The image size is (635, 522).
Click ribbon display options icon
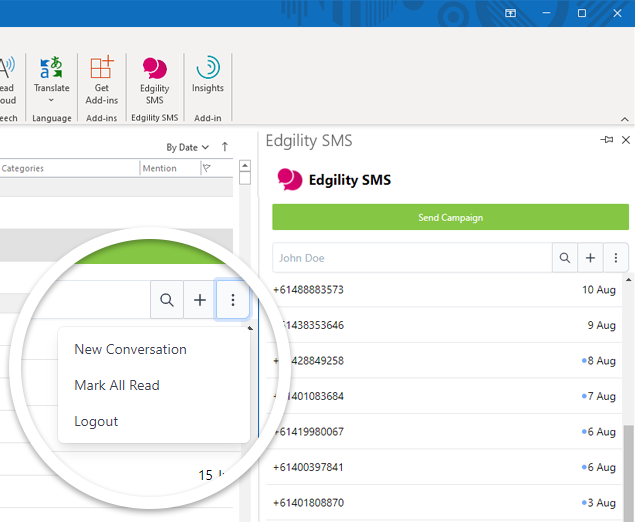[x=510, y=13]
